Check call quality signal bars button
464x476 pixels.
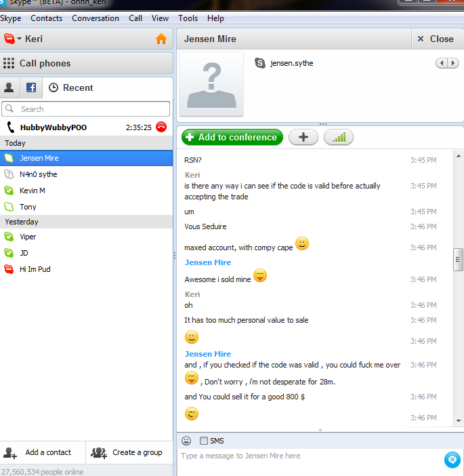pos(339,137)
